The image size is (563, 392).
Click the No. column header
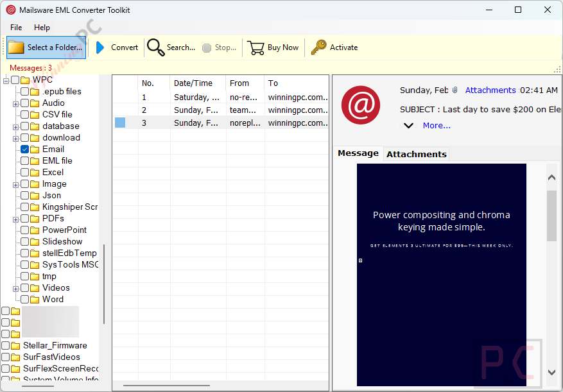point(154,83)
